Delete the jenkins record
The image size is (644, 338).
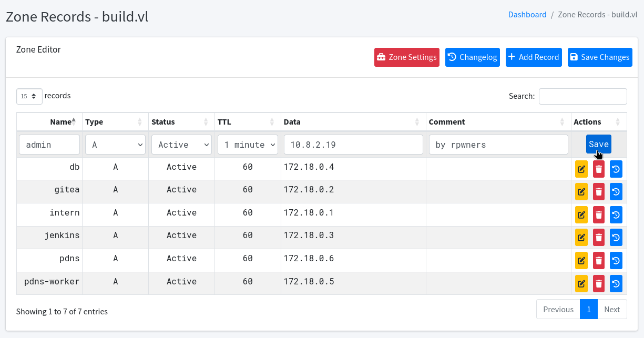coord(599,238)
